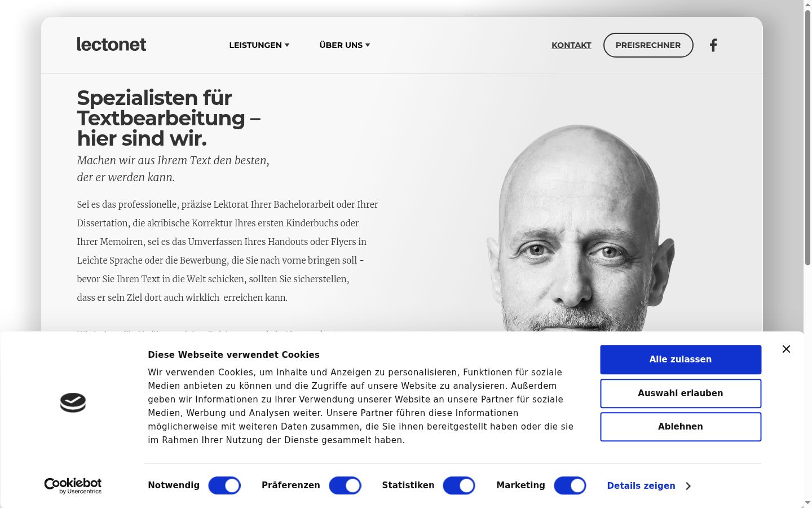Screen dimensions: 812x508
Task: Click the Cookiebot round logo
Action: coord(73,402)
